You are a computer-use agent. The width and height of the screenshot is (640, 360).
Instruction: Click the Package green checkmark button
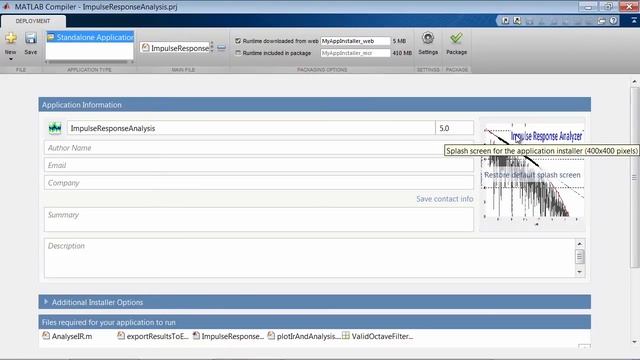[456, 43]
